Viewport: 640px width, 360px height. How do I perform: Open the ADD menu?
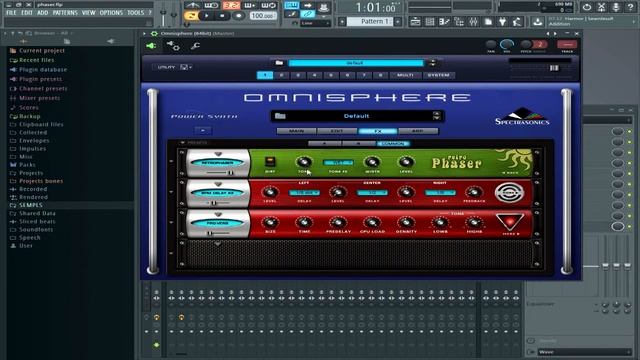point(42,13)
